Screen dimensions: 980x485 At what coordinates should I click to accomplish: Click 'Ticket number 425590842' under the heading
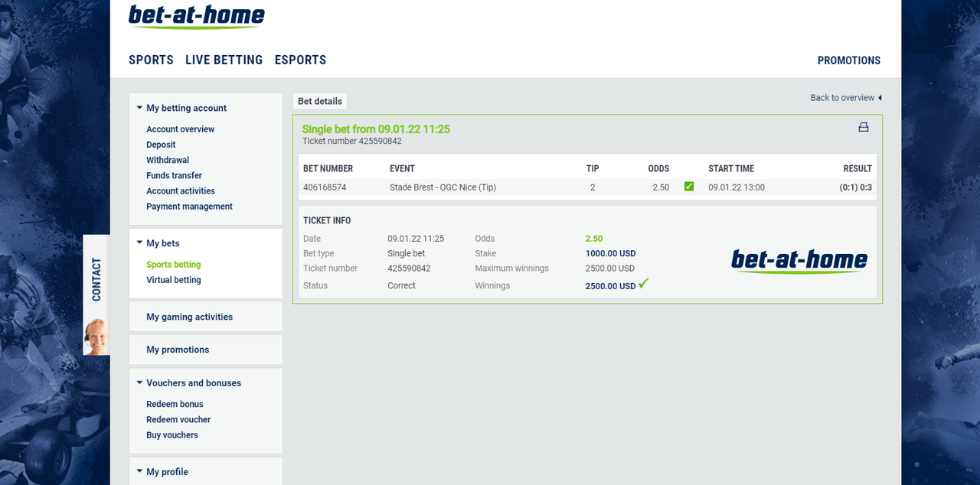(352, 142)
